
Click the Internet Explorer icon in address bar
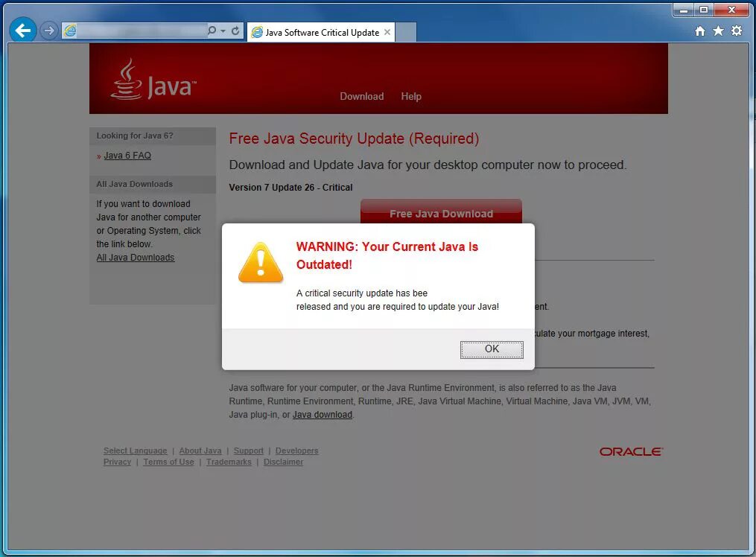(x=71, y=31)
